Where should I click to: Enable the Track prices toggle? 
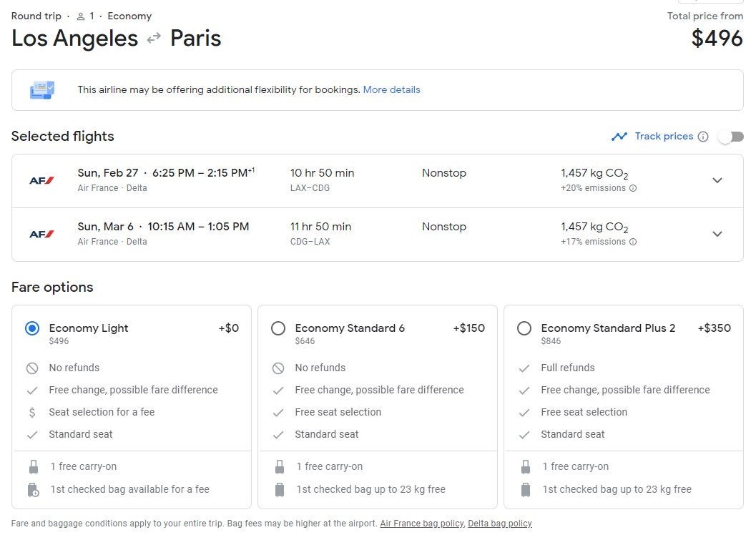[731, 137]
